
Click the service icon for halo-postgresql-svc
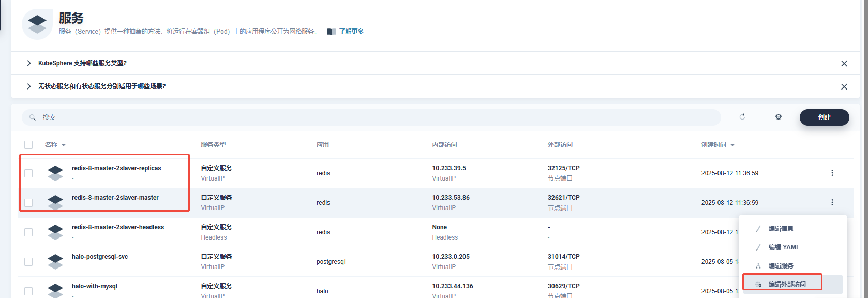pos(55,261)
